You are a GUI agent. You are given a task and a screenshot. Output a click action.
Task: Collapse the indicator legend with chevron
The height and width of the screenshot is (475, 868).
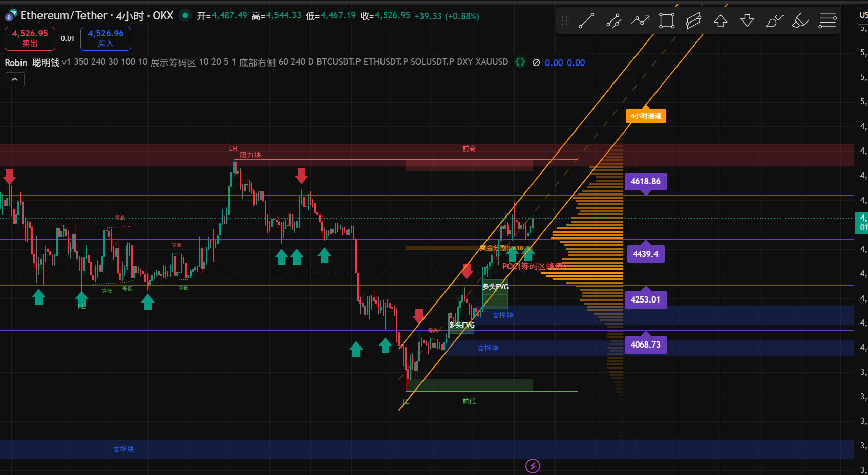click(14, 79)
